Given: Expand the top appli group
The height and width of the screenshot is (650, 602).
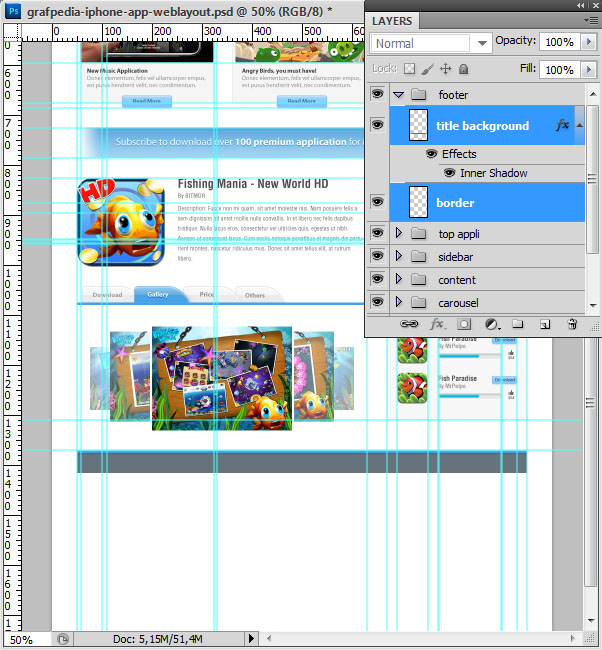Looking at the screenshot, I should tap(399, 233).
